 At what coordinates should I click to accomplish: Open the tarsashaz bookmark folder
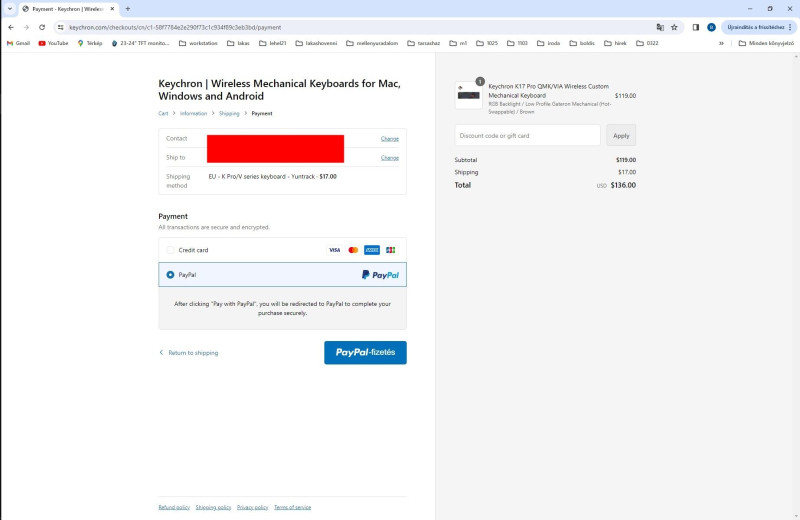pos(423,43)
